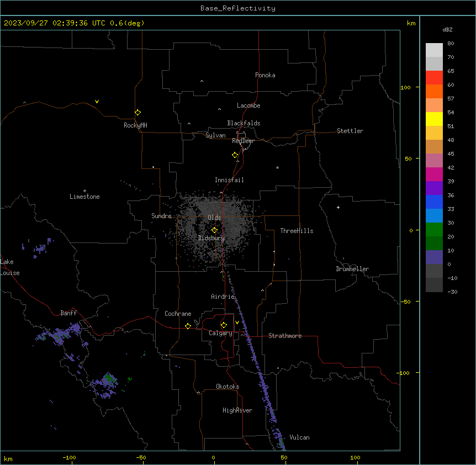This screenshot has height=465, width=476.
Task: Click the km unit label at bottom left
Action: coord(8,458)
